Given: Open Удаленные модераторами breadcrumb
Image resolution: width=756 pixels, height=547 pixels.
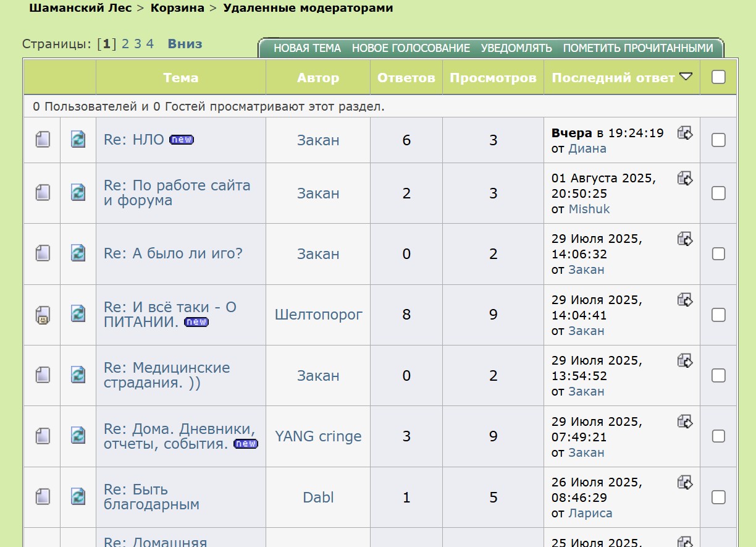Looking at the screenshot, I should click(308, 8).
